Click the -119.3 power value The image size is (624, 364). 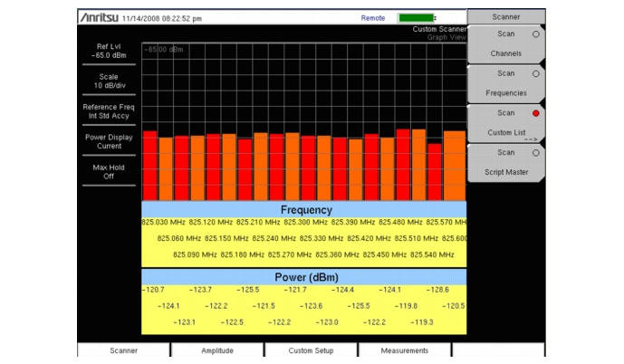point(422,322)
